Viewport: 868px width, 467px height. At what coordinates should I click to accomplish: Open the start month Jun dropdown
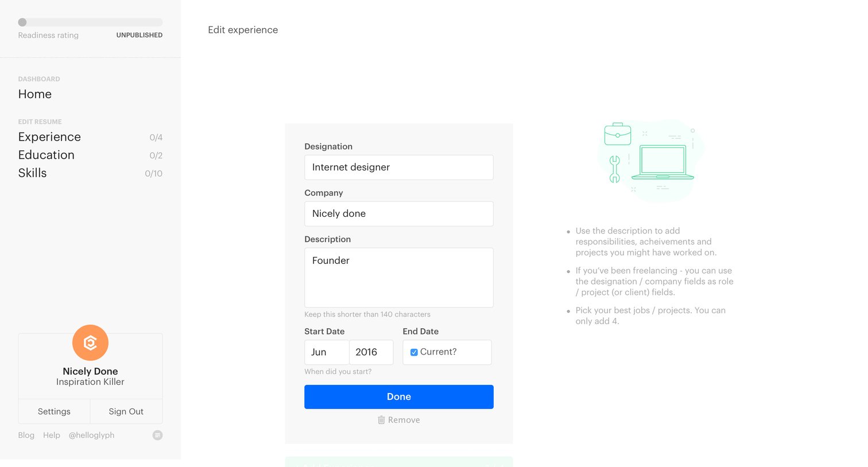(327, 352)
